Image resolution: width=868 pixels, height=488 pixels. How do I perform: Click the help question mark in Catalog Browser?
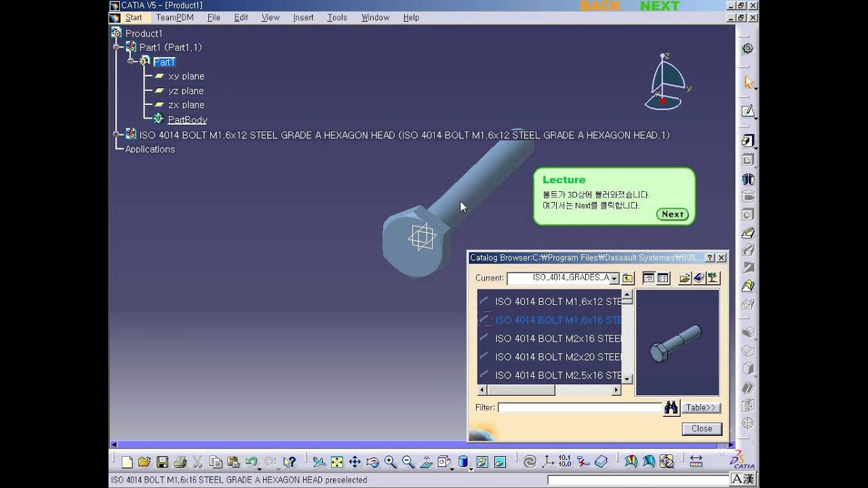(x=710, y=258)
